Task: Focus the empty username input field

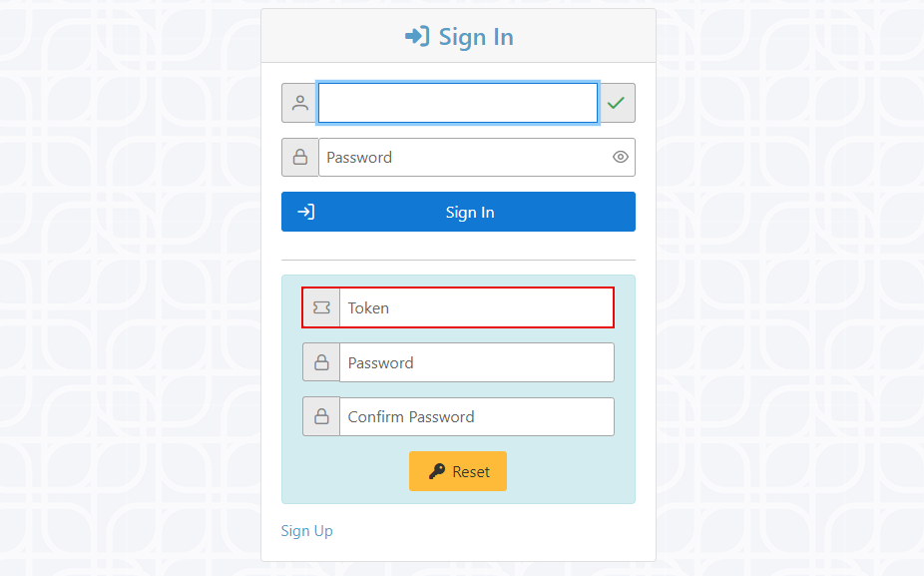Action: coord(457,103)
